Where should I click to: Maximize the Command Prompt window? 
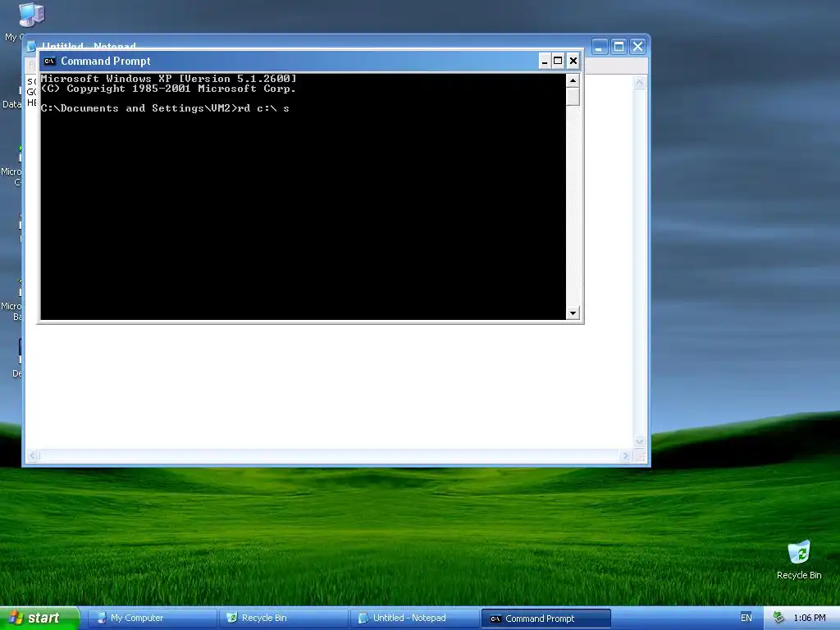(x=558, y=61)
